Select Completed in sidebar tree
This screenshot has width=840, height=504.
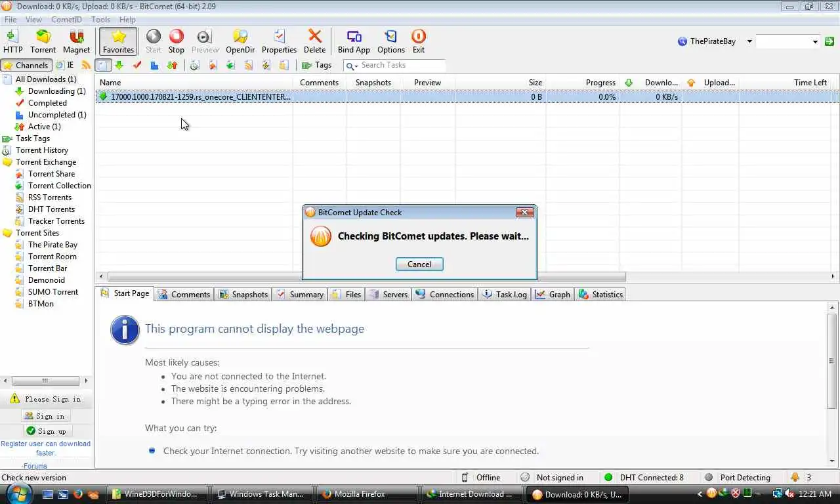[47, 103]
